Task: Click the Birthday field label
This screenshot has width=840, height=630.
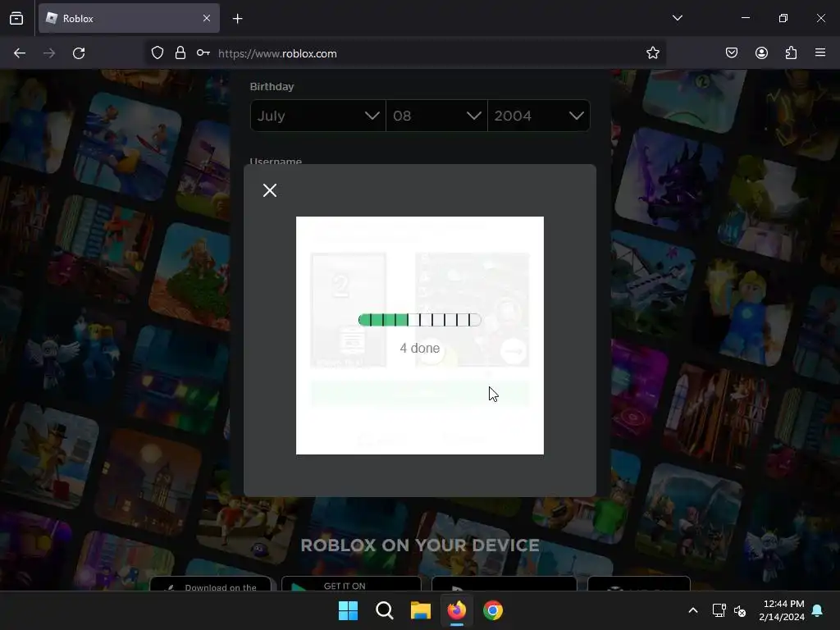Action: coord(272,86)
